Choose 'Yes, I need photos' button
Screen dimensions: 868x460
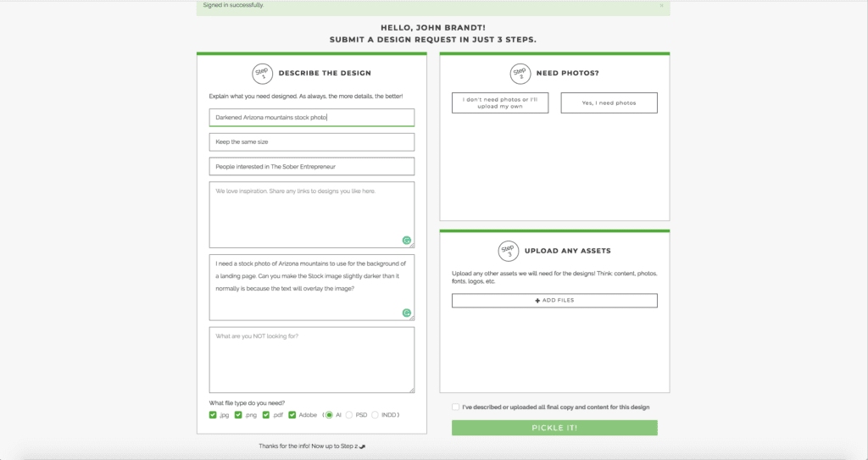click(x=609, y=103)
